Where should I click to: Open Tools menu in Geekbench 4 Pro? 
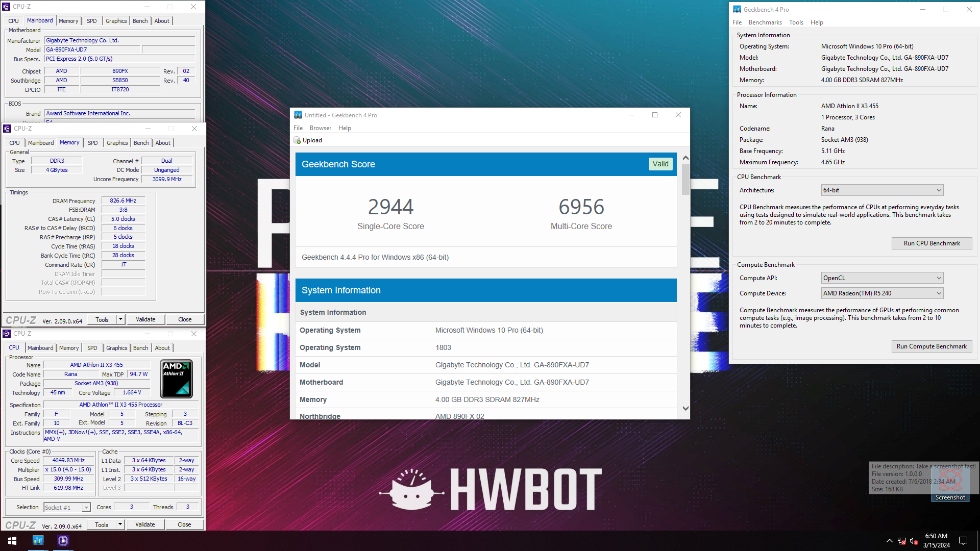pyautogui.click(x=796, y=22)
